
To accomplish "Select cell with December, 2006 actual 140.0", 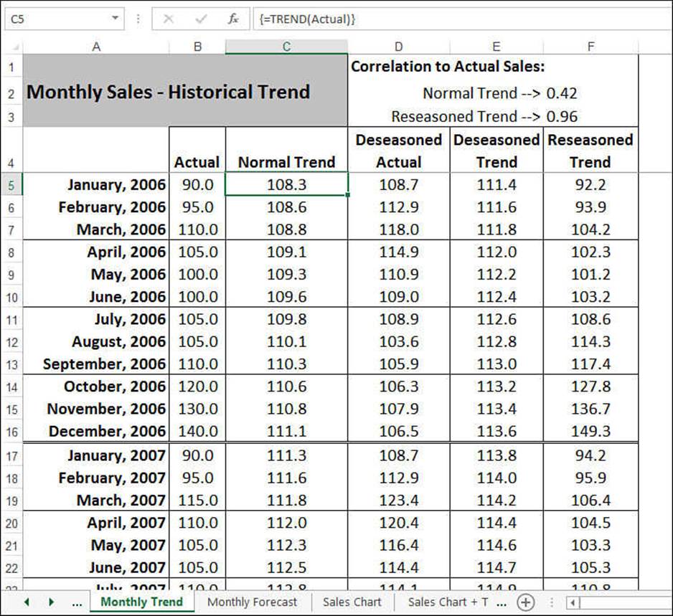I will (x=197, y=431).
